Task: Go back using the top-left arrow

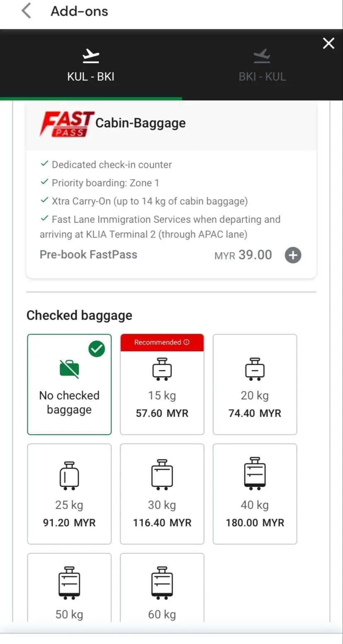Action: 26,11
